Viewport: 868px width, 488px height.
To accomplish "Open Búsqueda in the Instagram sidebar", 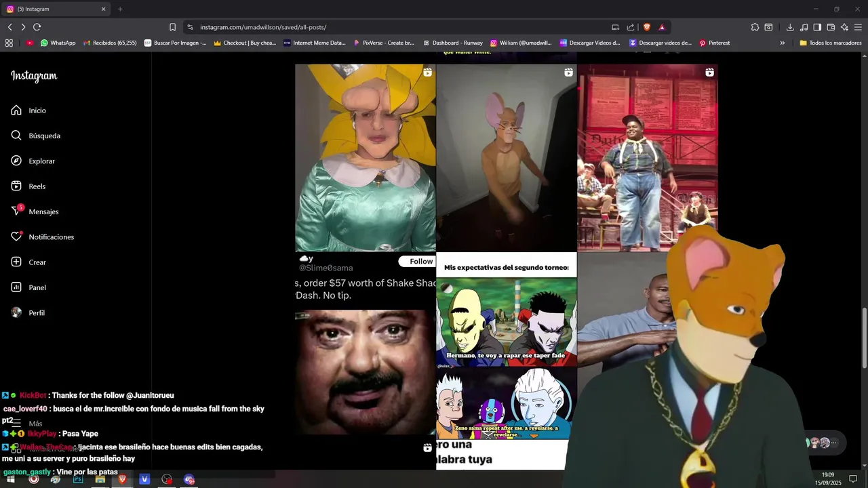I will click(36, 136).
